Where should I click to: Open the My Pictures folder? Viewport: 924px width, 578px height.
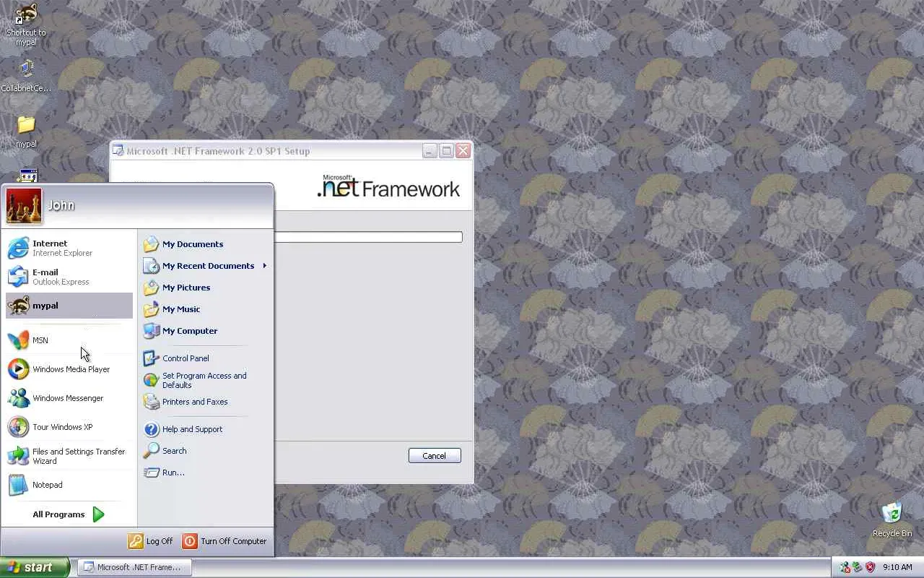tap(206, 288)
